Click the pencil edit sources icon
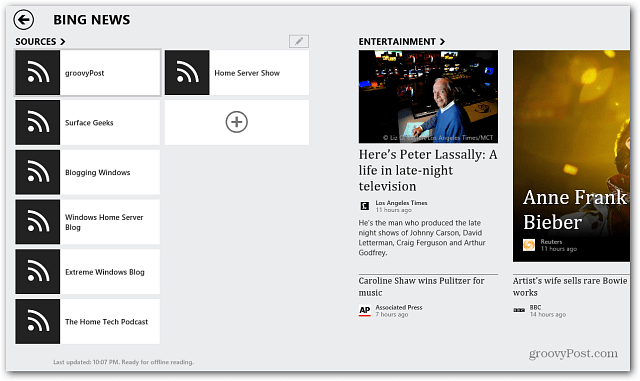The width and height of the screenshot is (640, 381). (299, 41)
